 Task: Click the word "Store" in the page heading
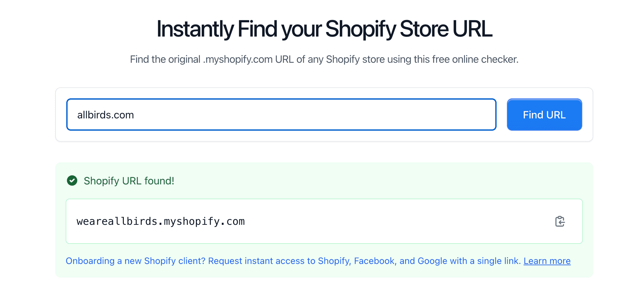424,29
